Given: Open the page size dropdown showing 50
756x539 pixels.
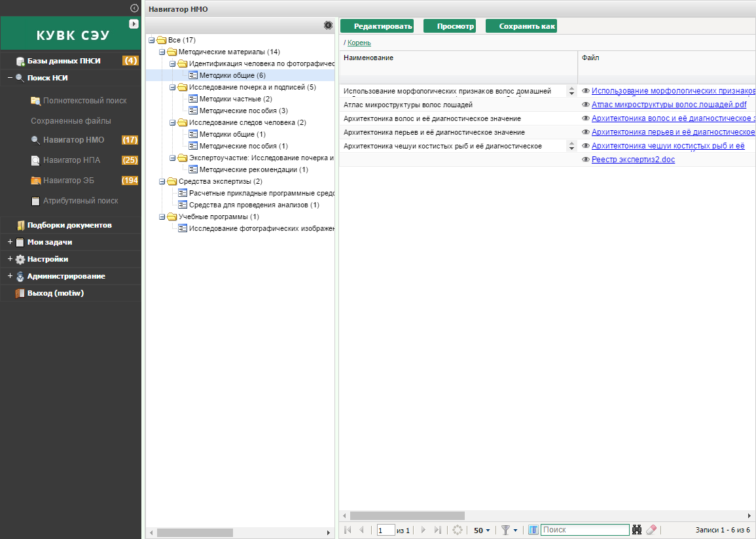Looking at the screenshot, I should click(x=482, y=530).
